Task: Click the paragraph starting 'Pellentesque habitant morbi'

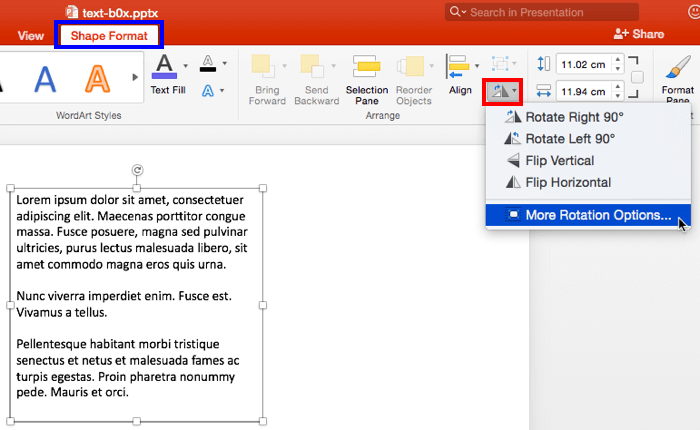Action: pos(128,368)
